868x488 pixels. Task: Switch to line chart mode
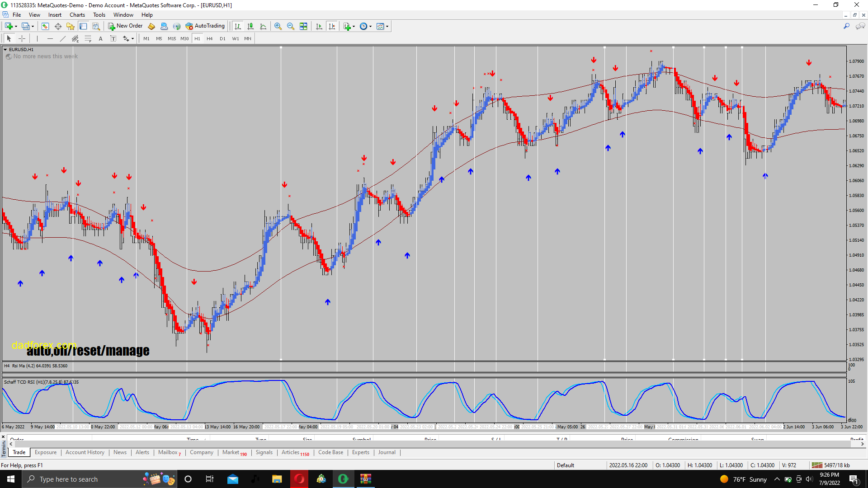263,26
